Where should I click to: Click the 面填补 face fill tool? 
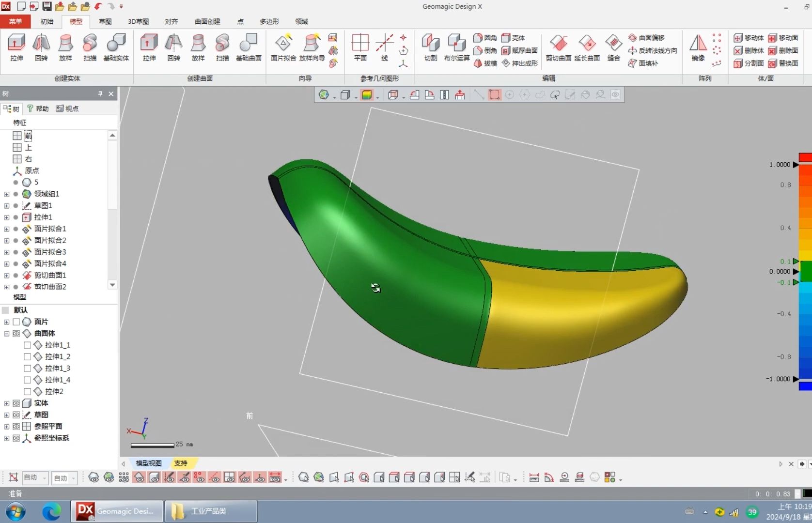643,63
